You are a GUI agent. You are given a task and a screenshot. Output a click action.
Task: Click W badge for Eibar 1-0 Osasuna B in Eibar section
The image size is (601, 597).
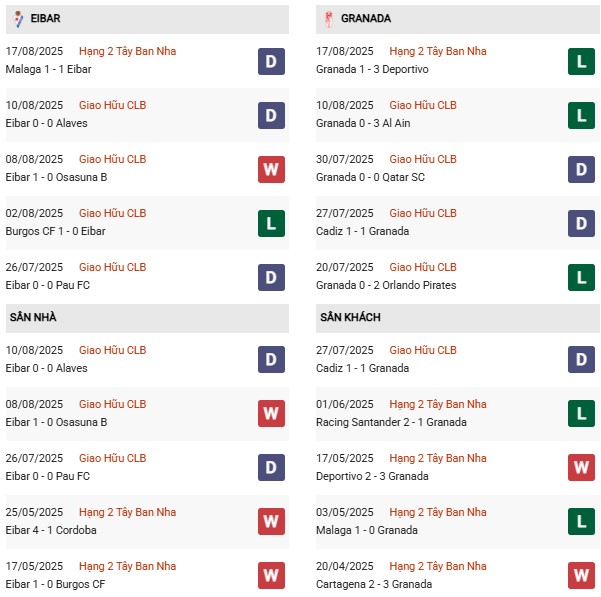pyautogui.click(x=270, y=169)
